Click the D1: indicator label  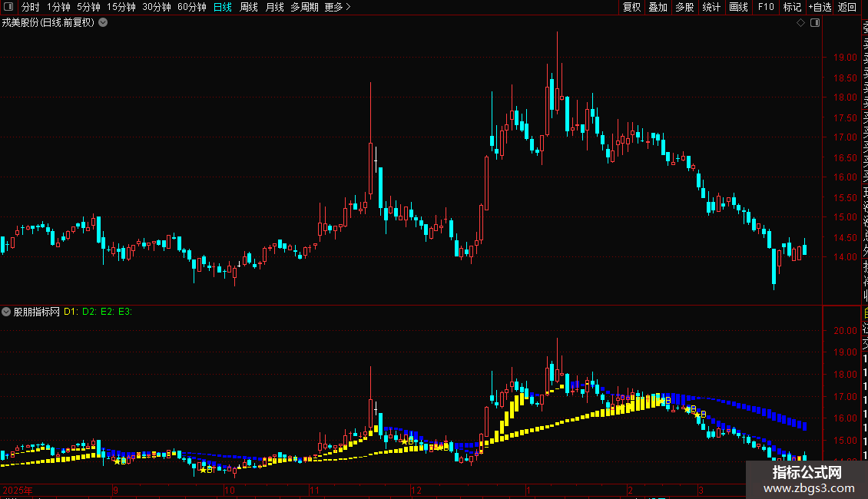tap(71, 312)
